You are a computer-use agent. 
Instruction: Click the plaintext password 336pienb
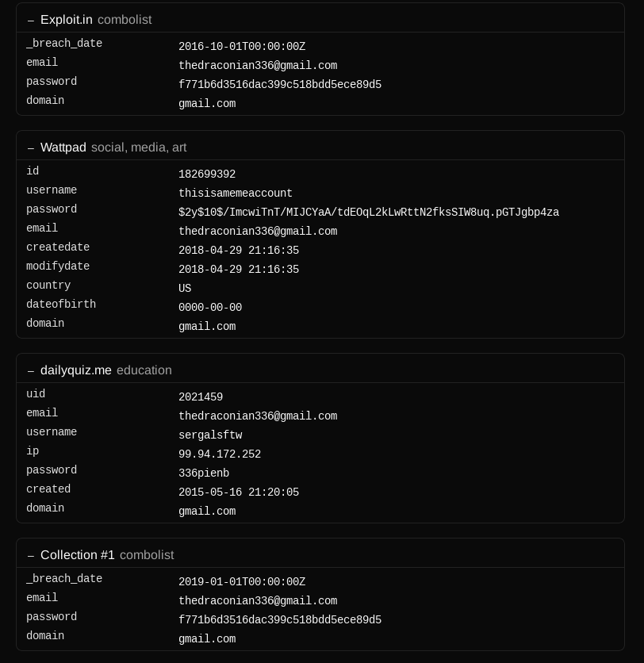click(204, 473)
